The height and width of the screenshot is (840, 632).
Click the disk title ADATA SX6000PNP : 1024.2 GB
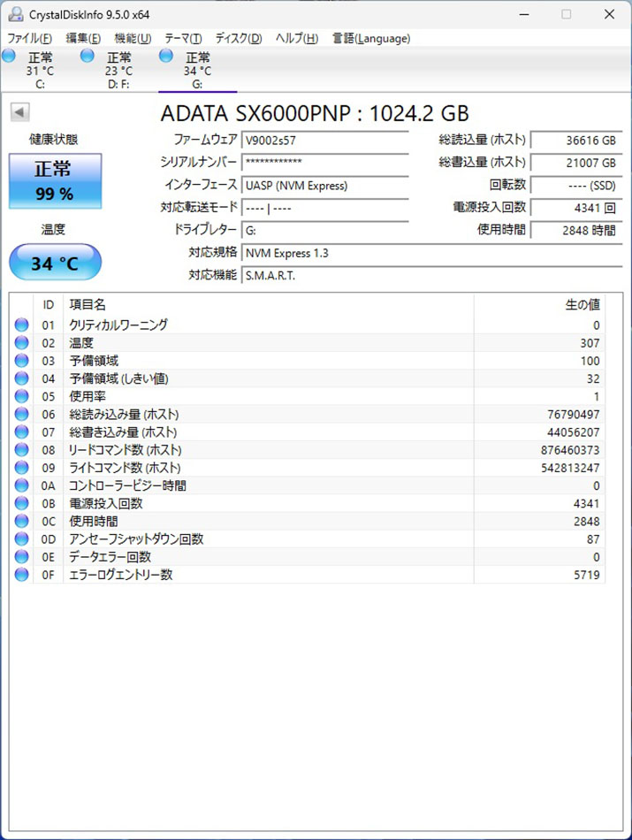click(x=315, y=113)
